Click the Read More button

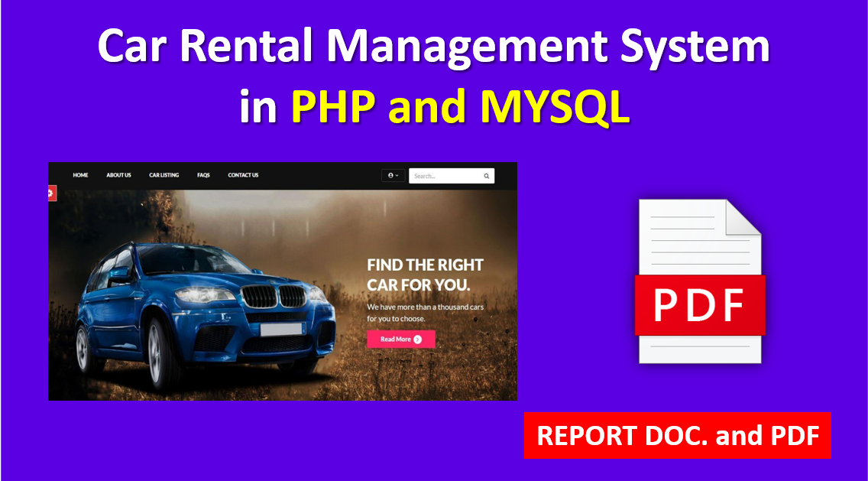coord(401,339)
